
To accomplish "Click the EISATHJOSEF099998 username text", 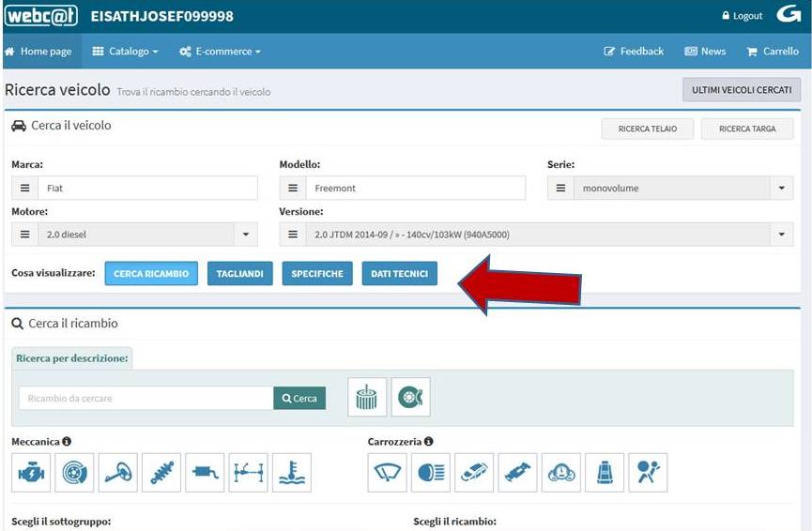I will coord(162,16).
